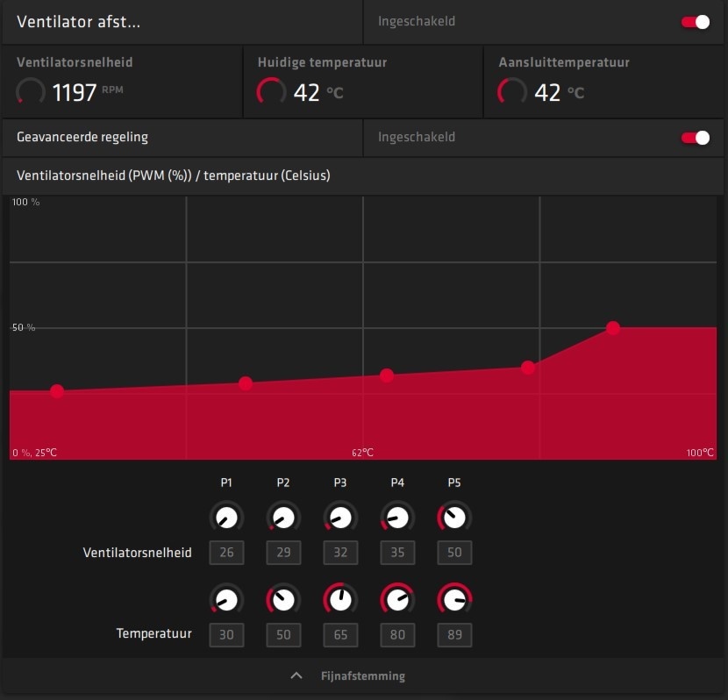The width and height of the screenshot is (728, 700).
Task: Click the Huidige temperatuur gauge icon
Action: 272,91
